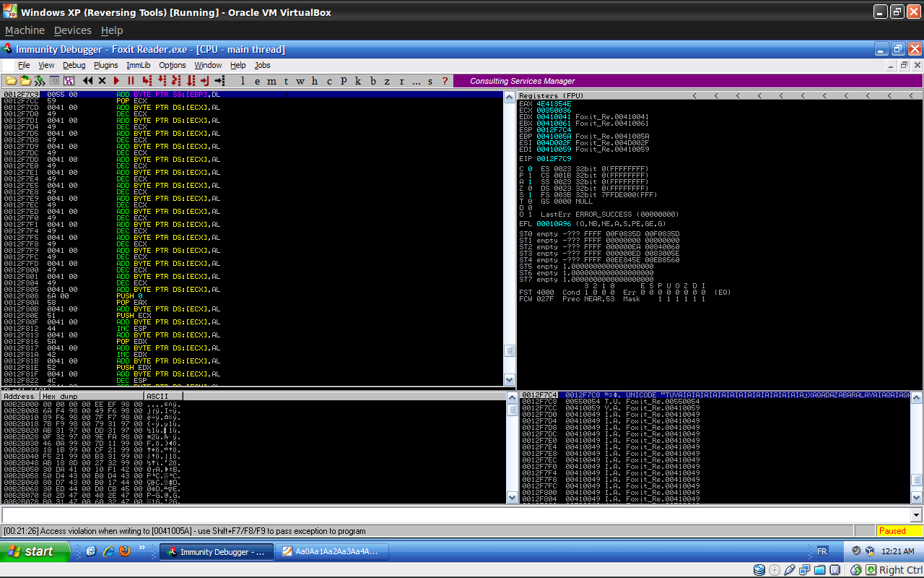924x578 pixels.
Task: Open Source window with 's' button
Action: [x=430, y=81]
